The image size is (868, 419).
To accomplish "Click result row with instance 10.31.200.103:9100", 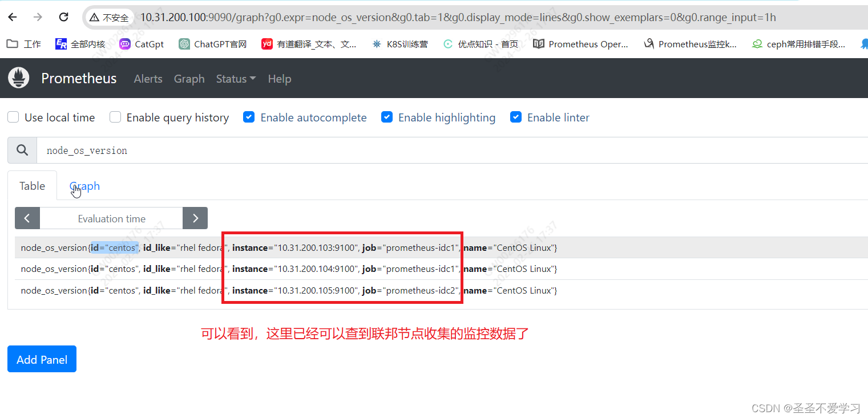I will pos(441,247).
